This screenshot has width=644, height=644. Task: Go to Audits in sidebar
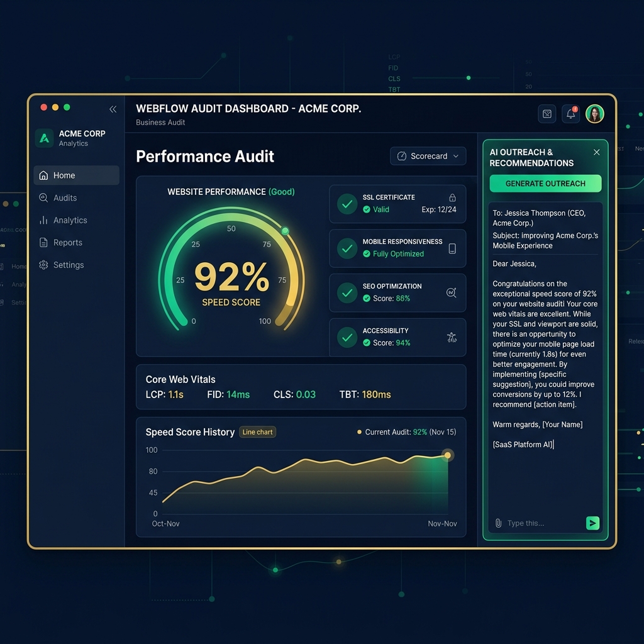tap(76, 198)
